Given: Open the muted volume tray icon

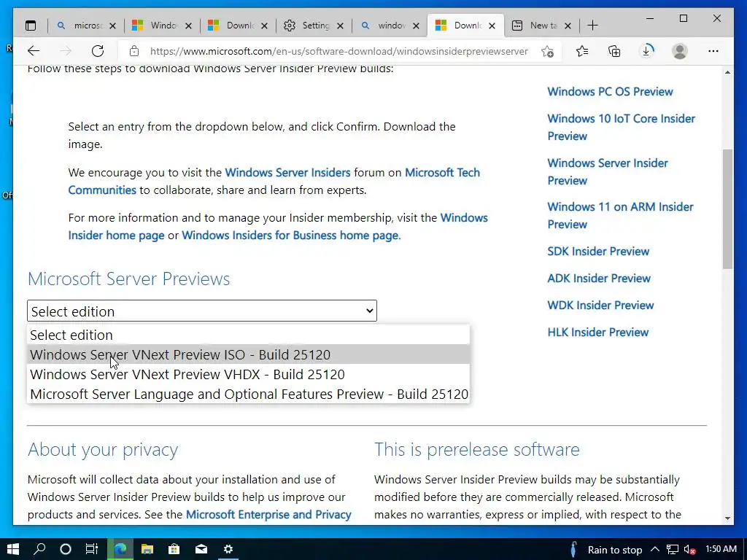Looking at the screenshot, I should point(690,550).
